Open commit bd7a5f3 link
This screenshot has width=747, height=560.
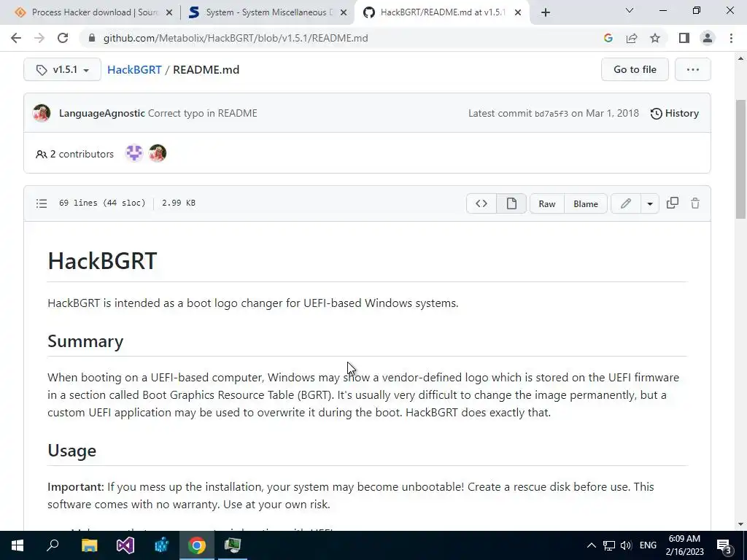(551, 114)
